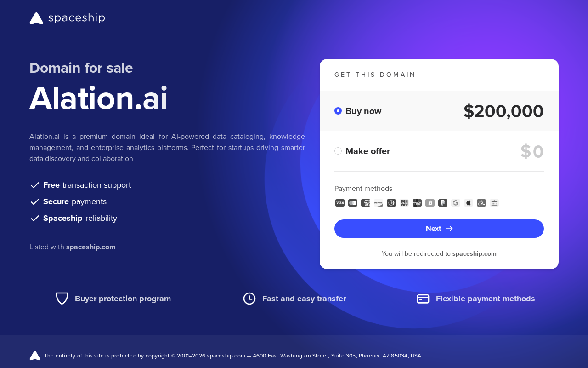This screenshot has width=588, height=368.
Task: Click the PayPal payment icon
Action: tap(443, 203)
